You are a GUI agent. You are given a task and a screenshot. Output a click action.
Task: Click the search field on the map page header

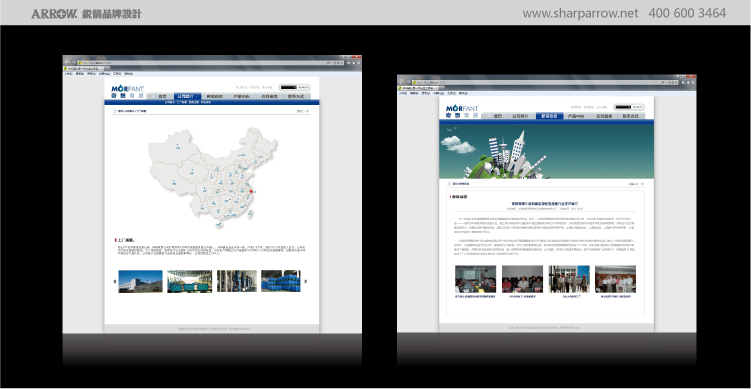tap(288, 88)
